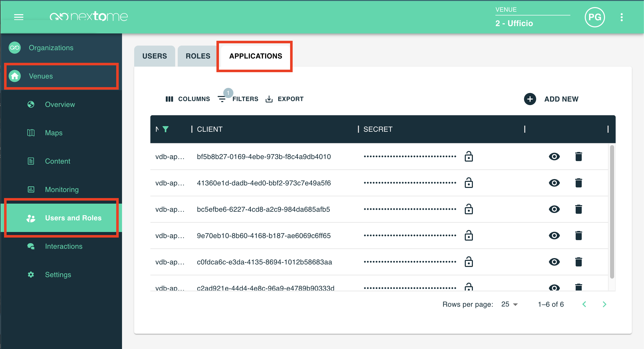Image resolution: width=644 pixels, height=349 pixels.
Task: Open the Columns selector icon
Action: click(169, 99)
